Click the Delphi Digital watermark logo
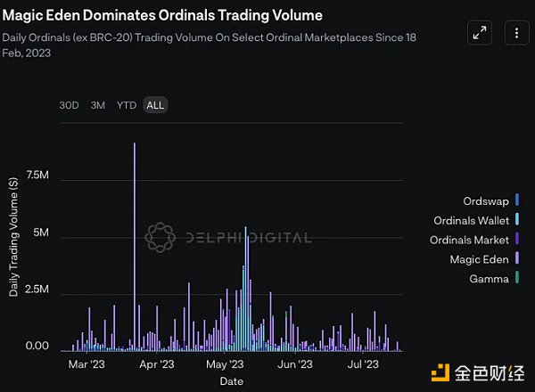This screenshot has width=535, height=392. tap(160, 237)
